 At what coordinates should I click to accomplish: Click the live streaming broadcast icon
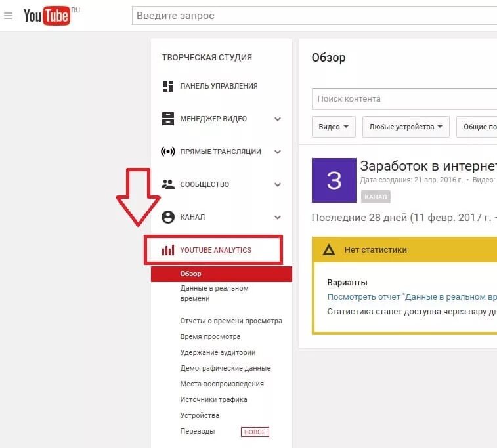(x=168, y=152)
